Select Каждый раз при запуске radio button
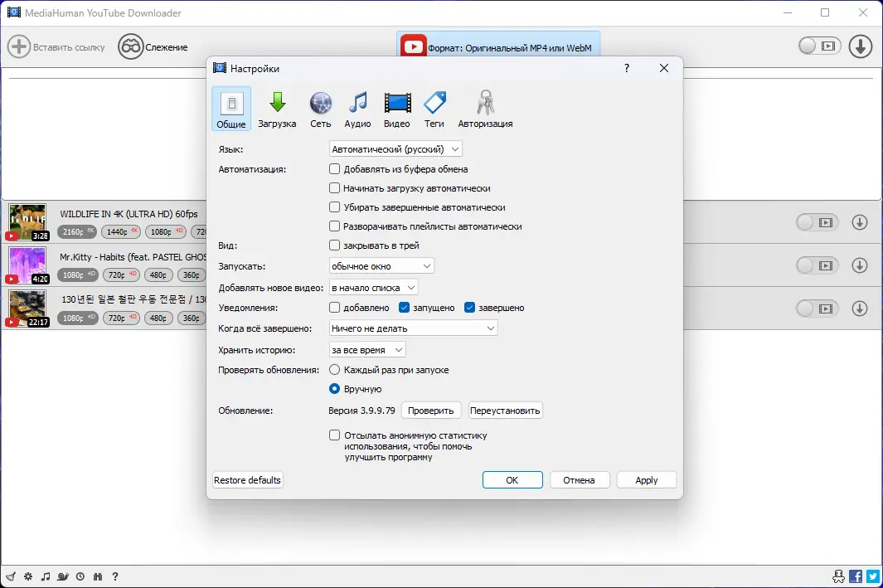The height and width of the screenshot is (588, 883). [334, 370]
